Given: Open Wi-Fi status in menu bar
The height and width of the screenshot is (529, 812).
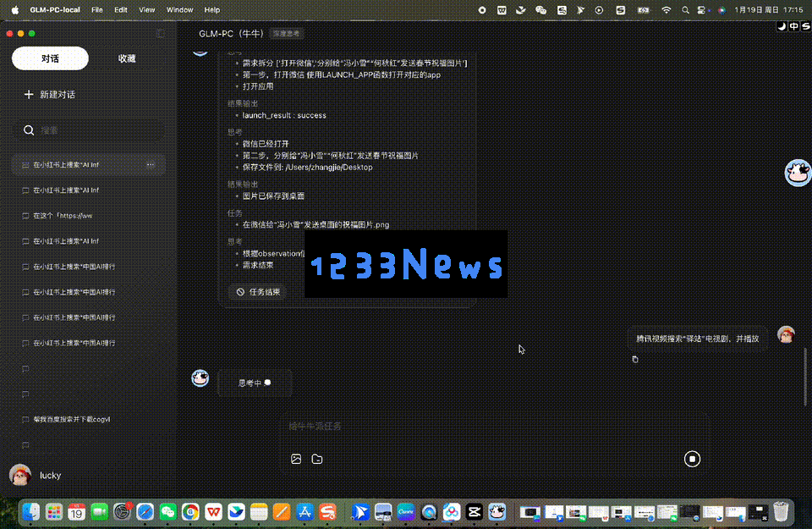Looking at the screenshot, I should tap(666, 10).
